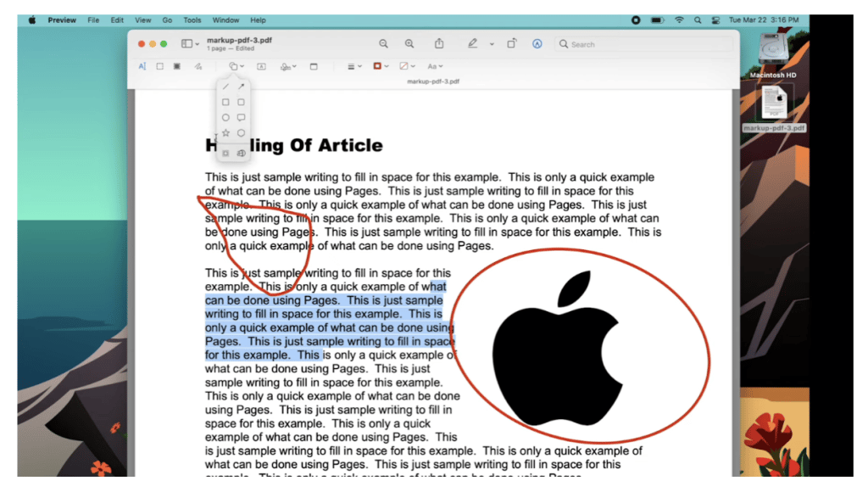
Task: Click the red border color swatch
Action: pyautogui.click(x=377, y=66)
